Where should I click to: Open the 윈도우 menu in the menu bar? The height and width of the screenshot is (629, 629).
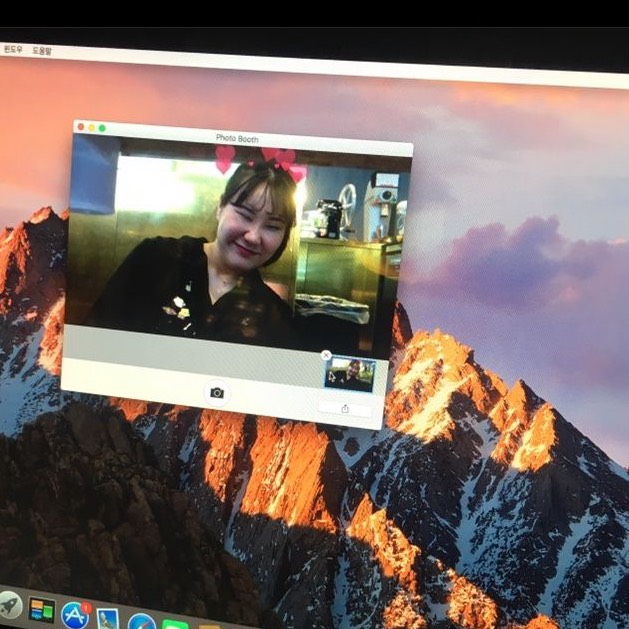point(13,49)
